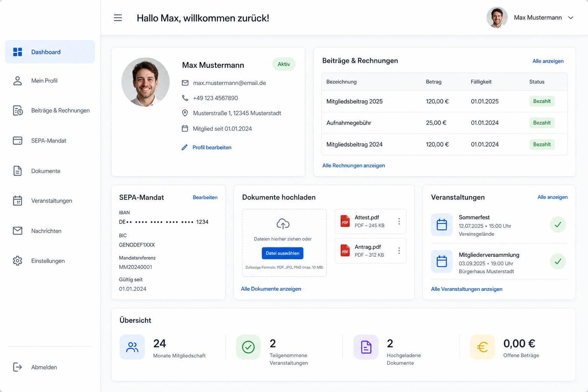Go to Dashboard in the sidebar
The height and width of the screenshot is (392, 588).
coord(50,52)
